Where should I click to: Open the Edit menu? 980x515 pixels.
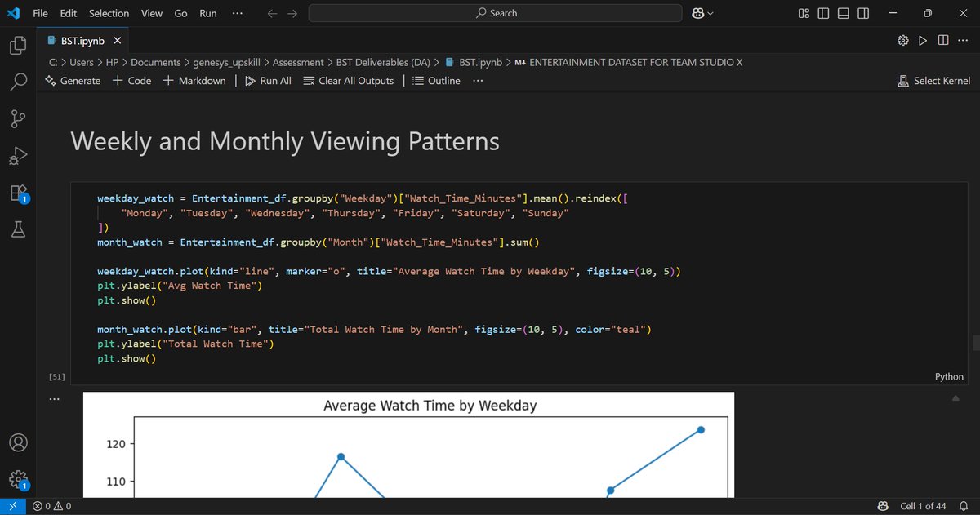69,13
